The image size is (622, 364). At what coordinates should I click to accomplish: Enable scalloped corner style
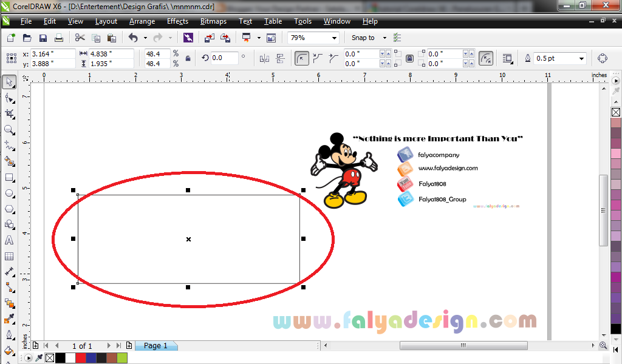tap(317, 59)
